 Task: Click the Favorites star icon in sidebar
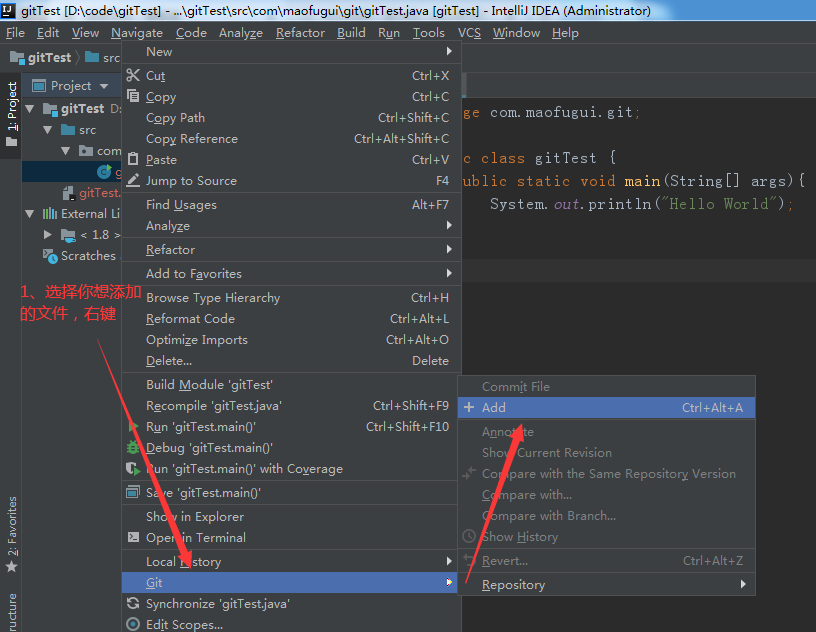tap(11, 566)
